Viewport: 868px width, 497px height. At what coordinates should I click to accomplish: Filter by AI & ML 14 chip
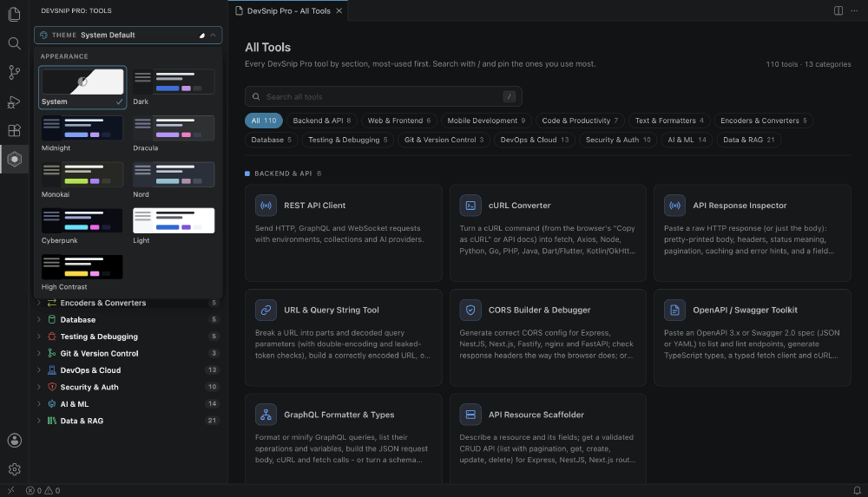[687, 140]
